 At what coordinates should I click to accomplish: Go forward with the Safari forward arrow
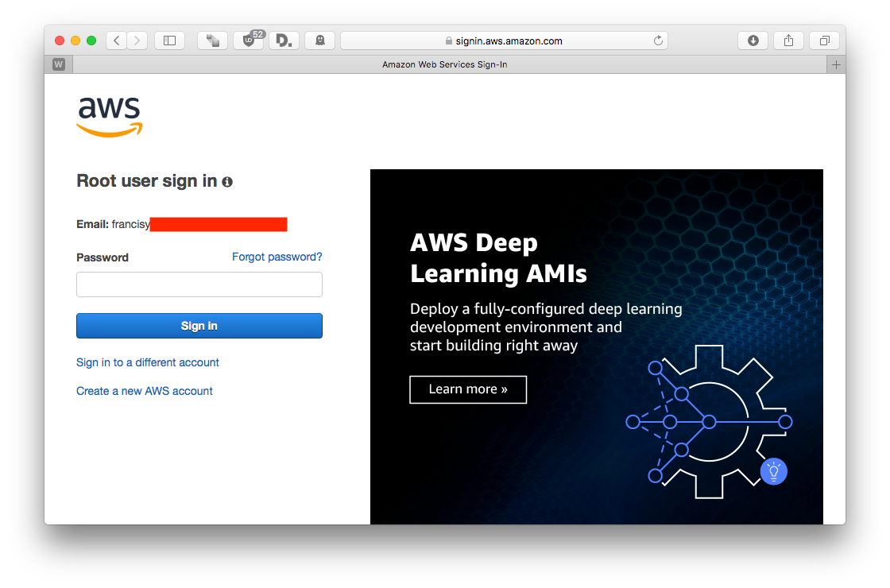click(x=137, y=41)
